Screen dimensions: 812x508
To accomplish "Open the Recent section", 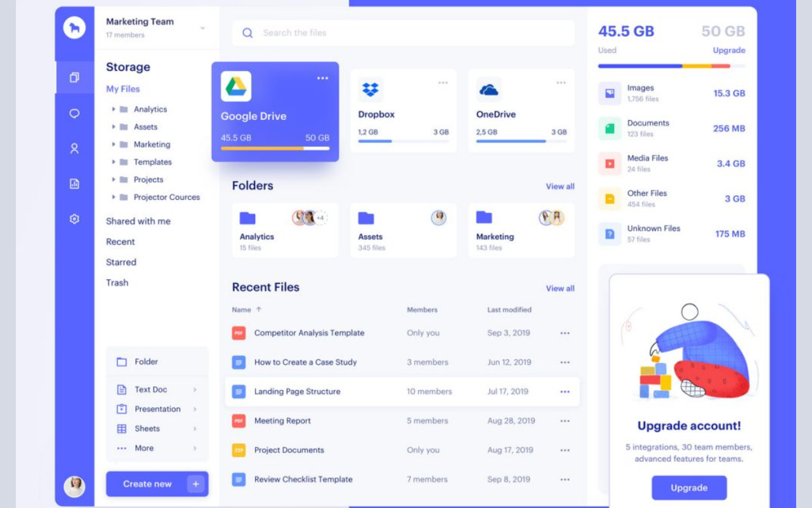I will pyautogui.click(x=121, y=242).
